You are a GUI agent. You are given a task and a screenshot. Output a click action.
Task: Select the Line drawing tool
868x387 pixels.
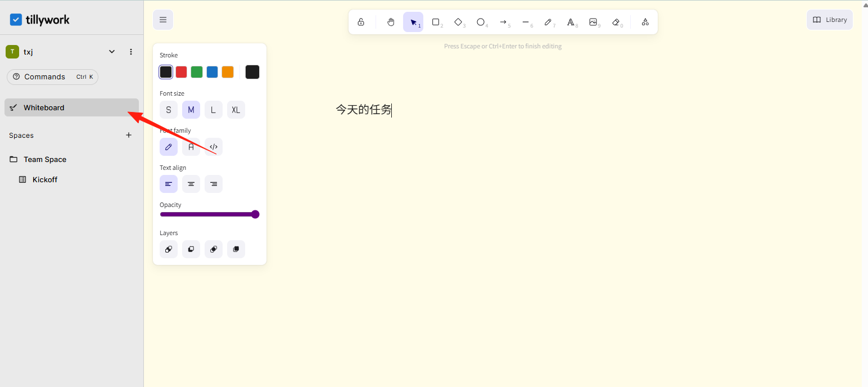pos(526,22)
